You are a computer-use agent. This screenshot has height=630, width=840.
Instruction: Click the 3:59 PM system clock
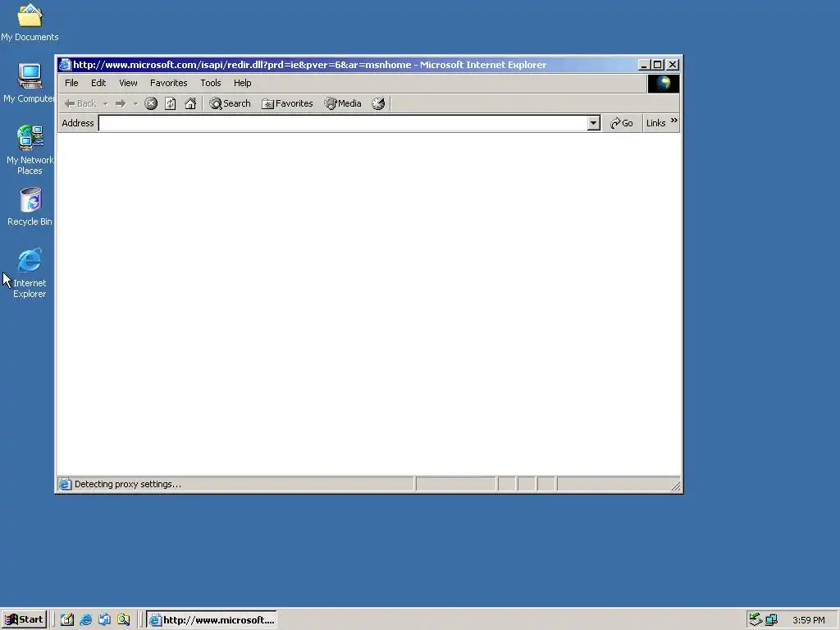tap(808, 620)
